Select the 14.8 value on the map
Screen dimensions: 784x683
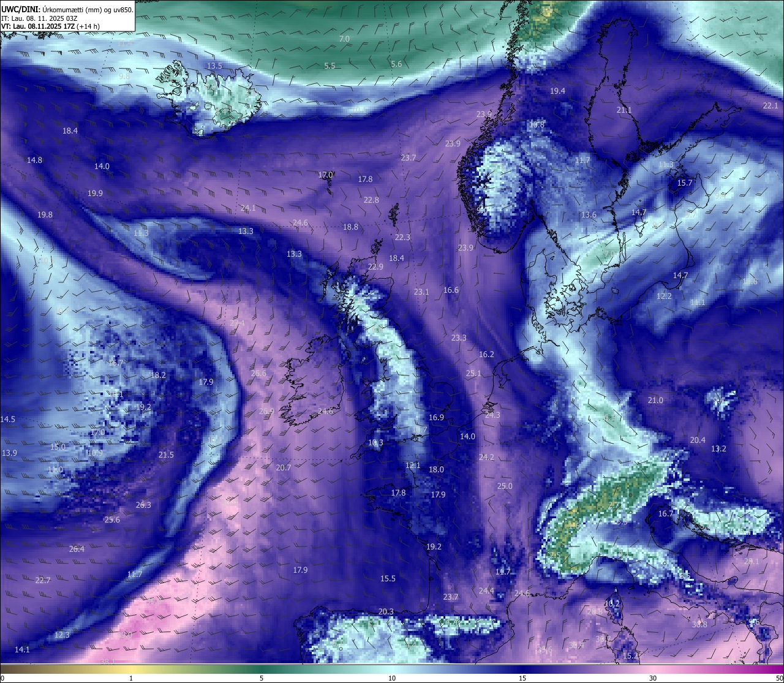34,160
